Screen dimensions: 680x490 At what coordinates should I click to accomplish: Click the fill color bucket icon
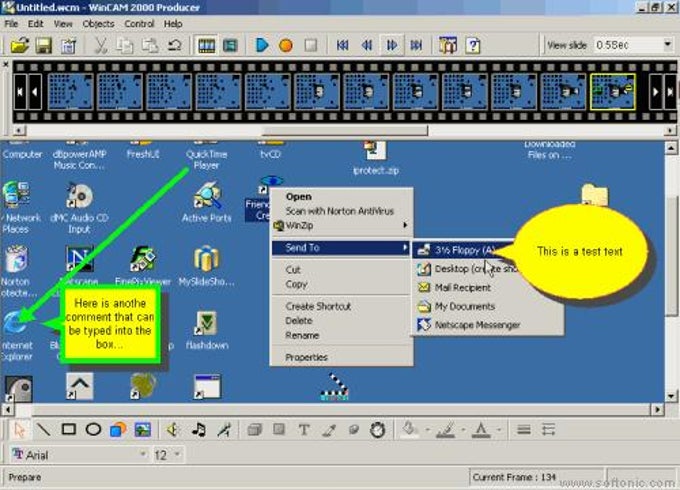[x=409, y=430]
